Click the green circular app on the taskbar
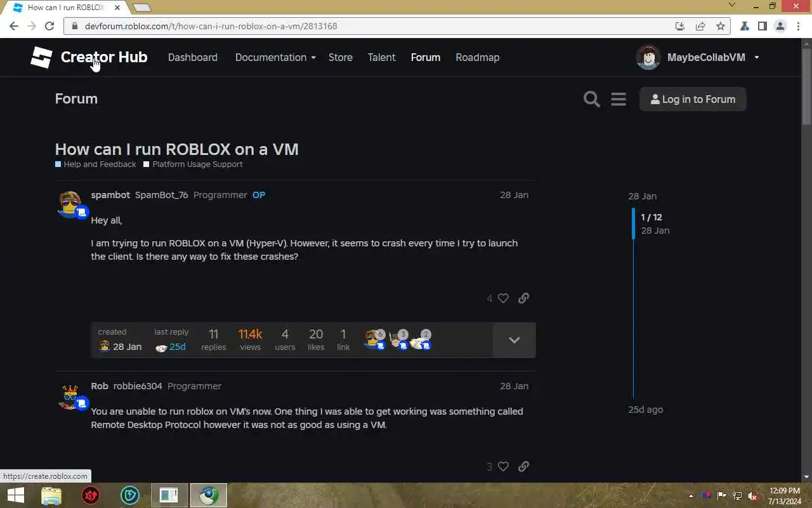Viewport: 812px width, 508px height. 130,495
